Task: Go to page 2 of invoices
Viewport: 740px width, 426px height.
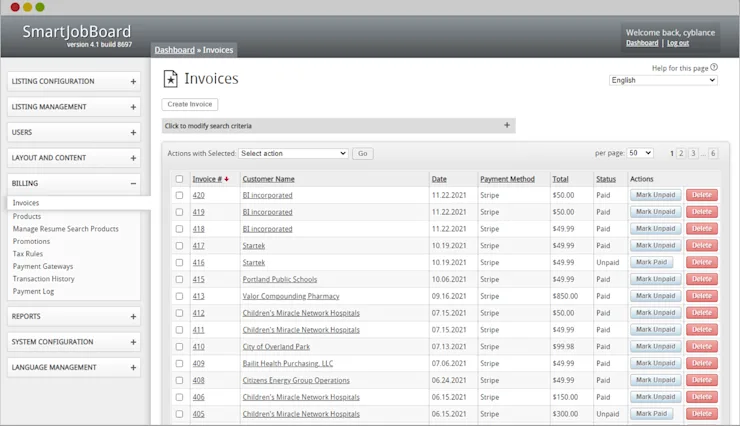Action: [681, 153]
